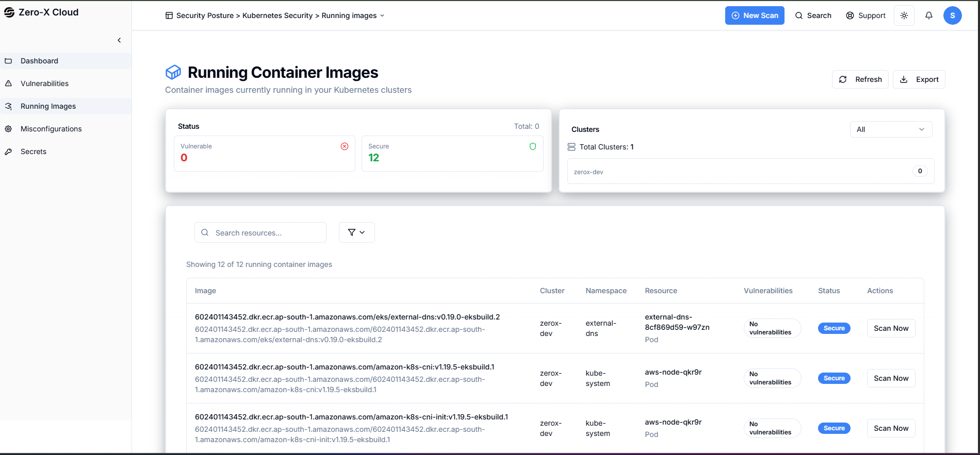Viewport: 980px width, 455px height.
Task: Click the Status column header
Action: 829,291
